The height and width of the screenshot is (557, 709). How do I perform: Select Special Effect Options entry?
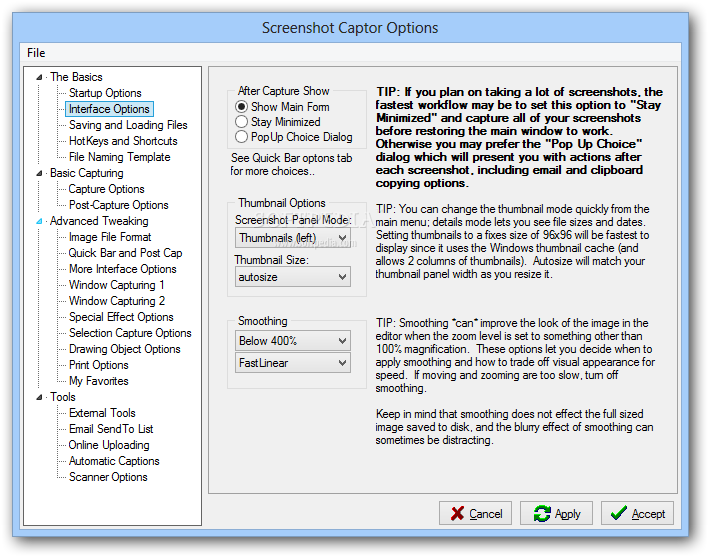[x=121, y=317]
